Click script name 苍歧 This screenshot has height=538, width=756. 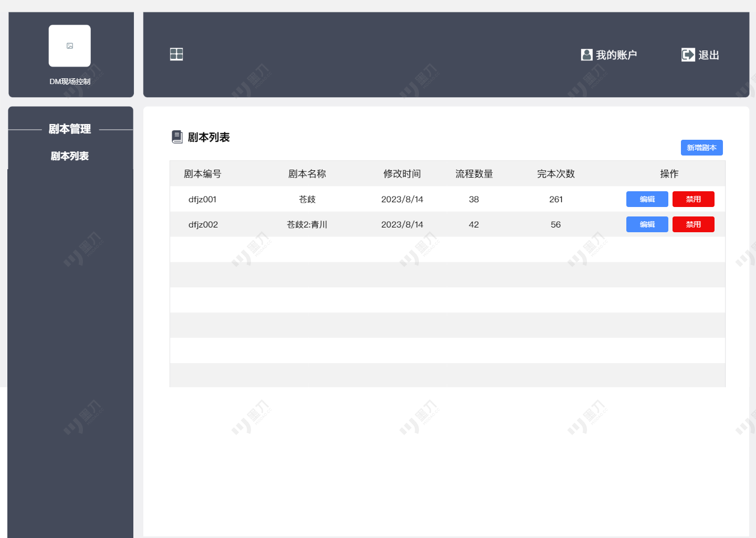[x=307, y=199]
